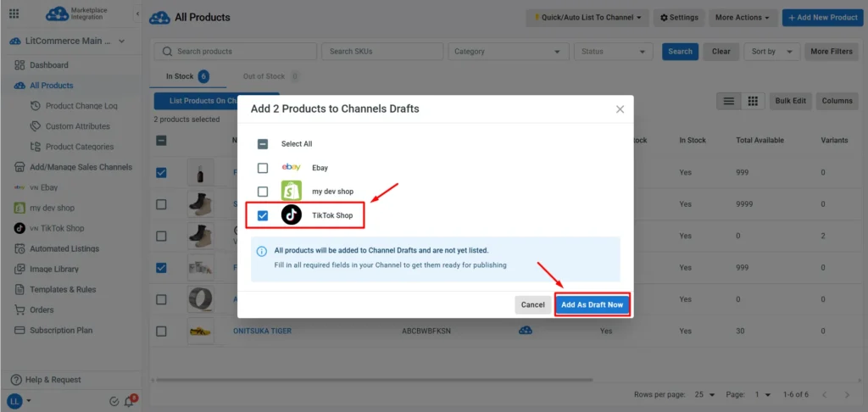
Task: Click the Automated Listings icon
Action: coord(20,248)
